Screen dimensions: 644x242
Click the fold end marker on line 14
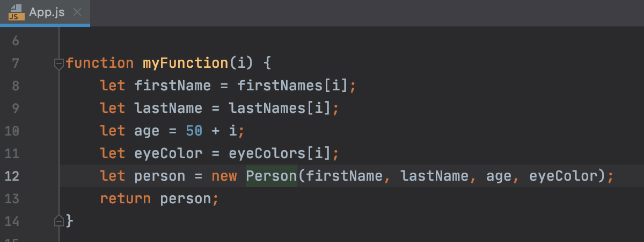coord(59,220)
